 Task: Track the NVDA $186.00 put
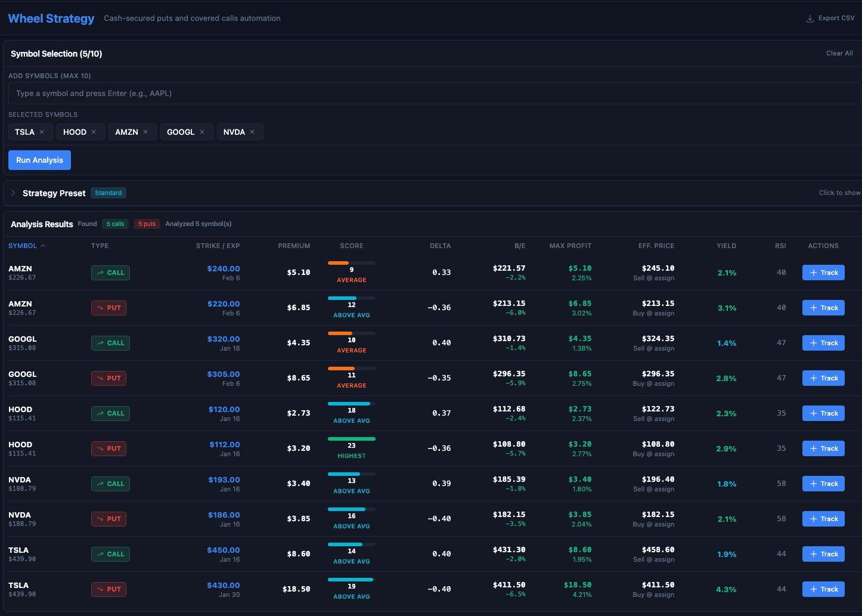coord(823,519)
